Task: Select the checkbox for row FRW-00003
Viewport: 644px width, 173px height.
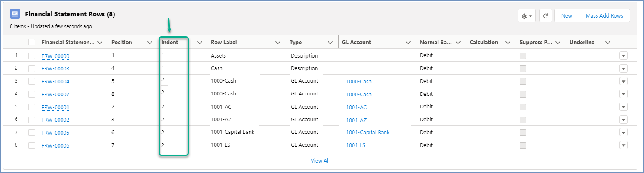Action: (x=32, y=68)
